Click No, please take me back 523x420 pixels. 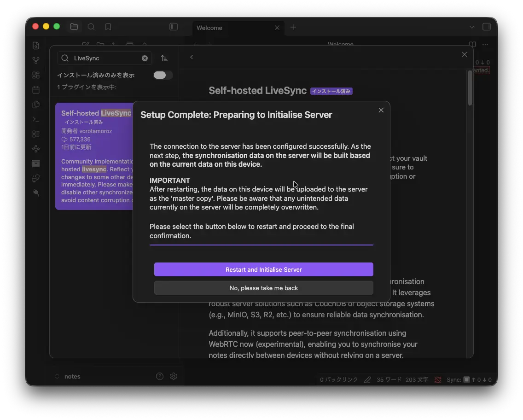point(263,288)
